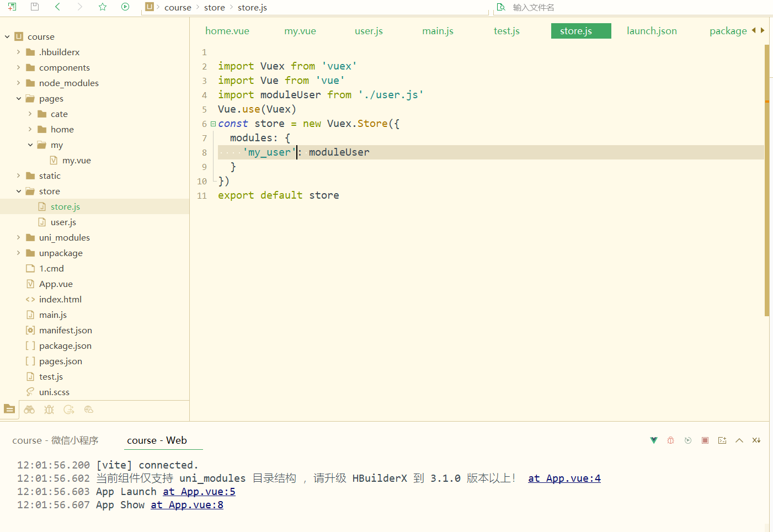Select the course - Web console tab
Screen dimensions: 773x532
click(x=157, y=440)
